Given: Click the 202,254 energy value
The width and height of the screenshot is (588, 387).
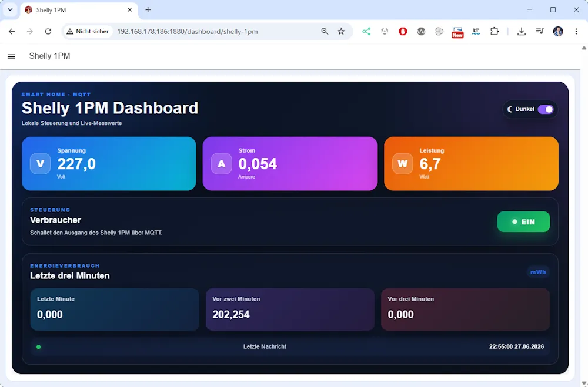Looking at the screenshot, I should coord(231,314).
